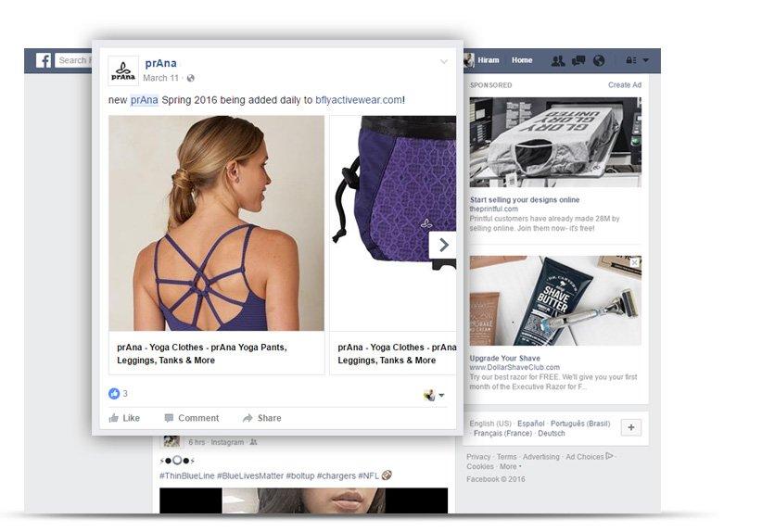Click the blue like reaction icon with count 3

[114, 394]
